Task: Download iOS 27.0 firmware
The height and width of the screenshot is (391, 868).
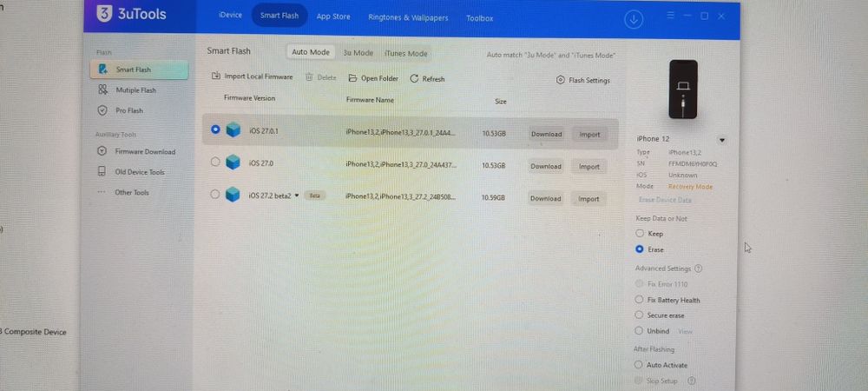Action: click(x=546, y=166)
